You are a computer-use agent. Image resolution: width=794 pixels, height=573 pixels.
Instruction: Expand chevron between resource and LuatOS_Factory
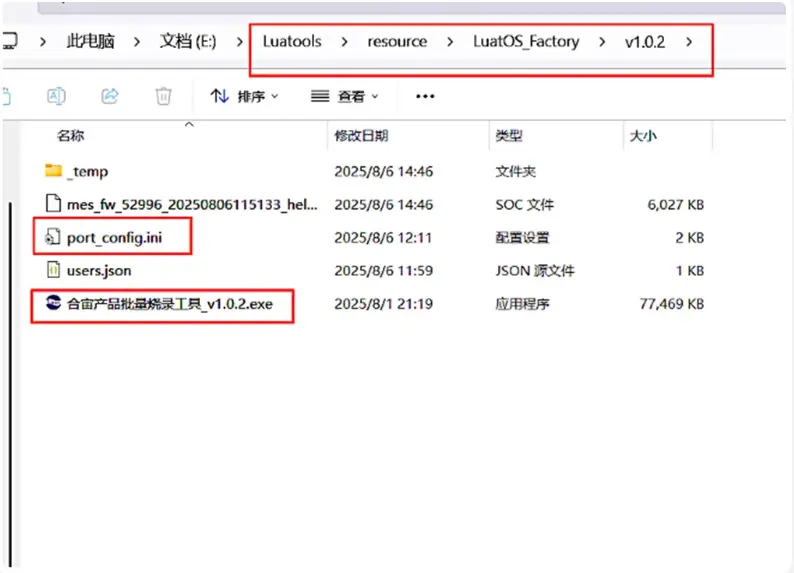pos(450,42)
